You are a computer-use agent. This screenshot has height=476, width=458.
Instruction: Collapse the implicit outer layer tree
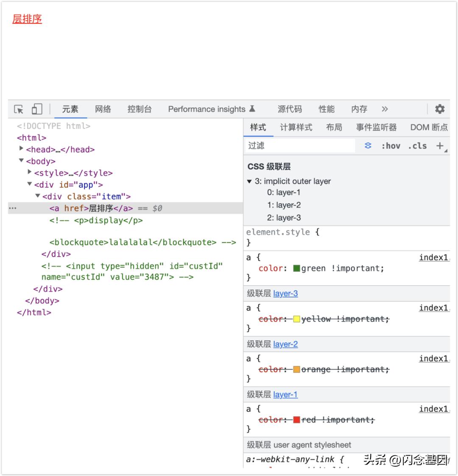pos(249,181)
